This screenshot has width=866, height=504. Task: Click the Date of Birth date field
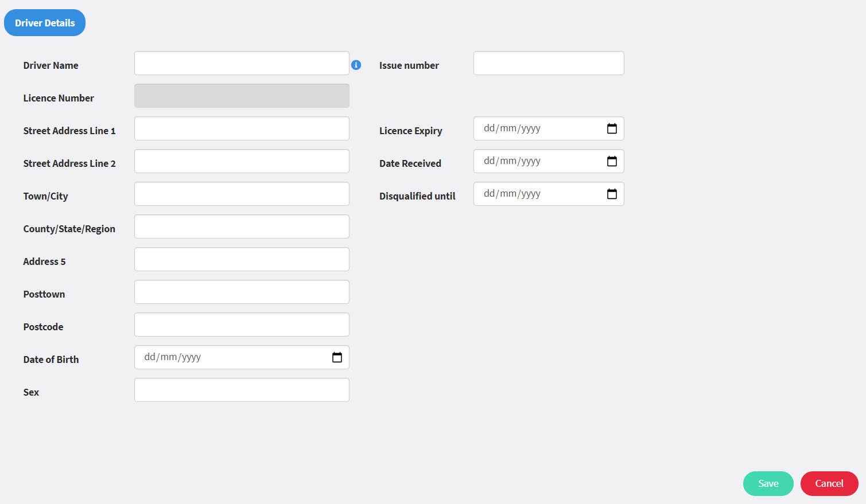click(x=242, y=357)
